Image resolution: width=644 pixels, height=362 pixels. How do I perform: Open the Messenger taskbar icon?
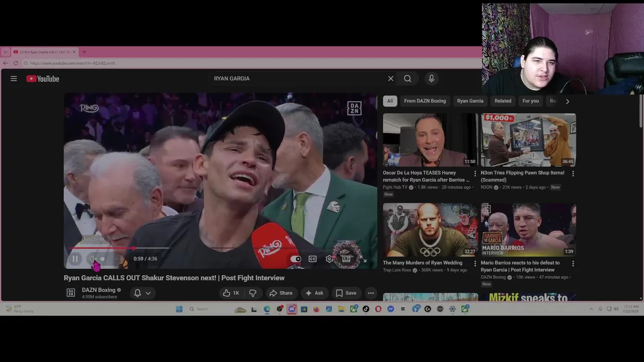click(x=391, y=309)
